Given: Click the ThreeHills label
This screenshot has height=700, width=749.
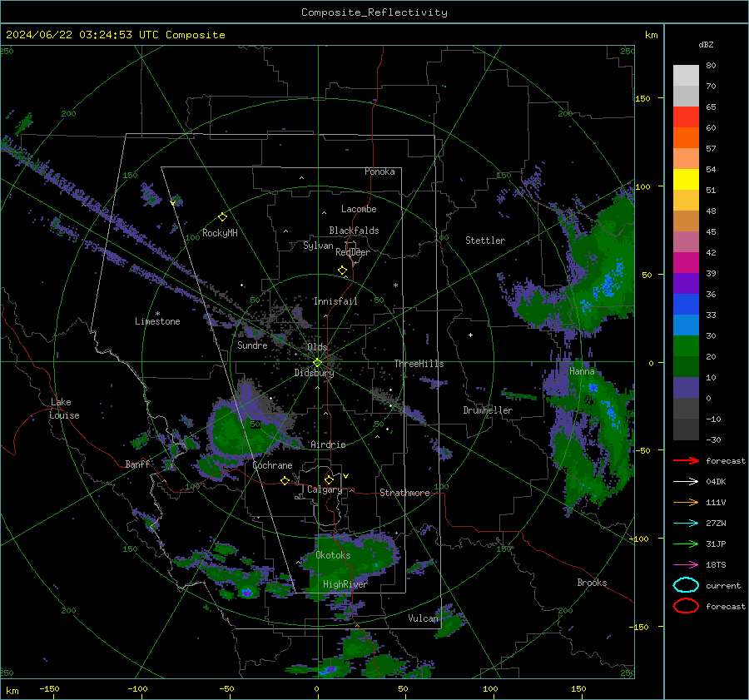Looking at the screenshot, I should (419, 364).
